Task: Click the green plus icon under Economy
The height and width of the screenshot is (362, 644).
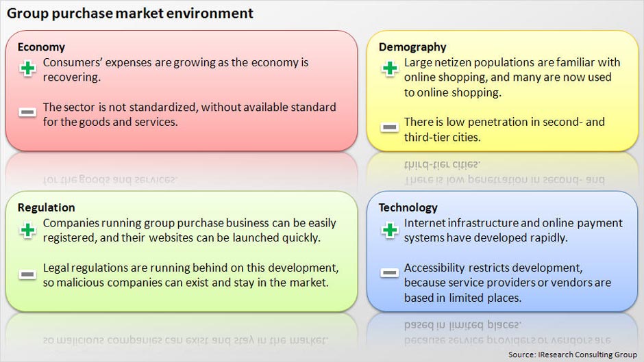Action: pyautogui.click(x=28, y=69)
